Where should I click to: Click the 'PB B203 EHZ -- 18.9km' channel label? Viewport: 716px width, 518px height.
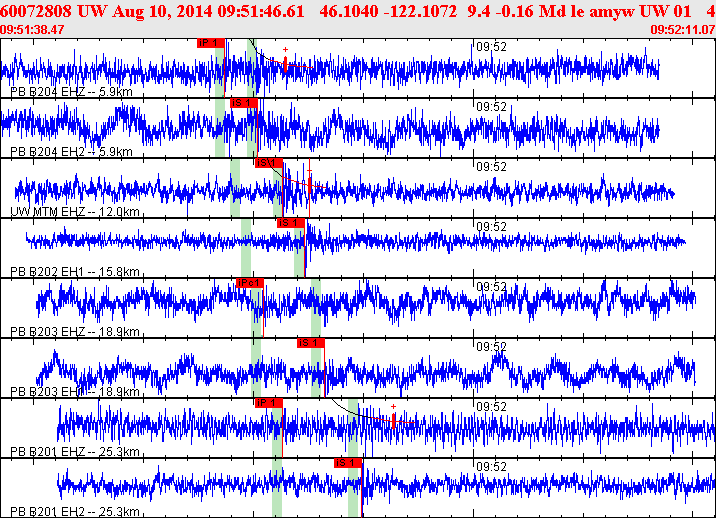(75, 332)
